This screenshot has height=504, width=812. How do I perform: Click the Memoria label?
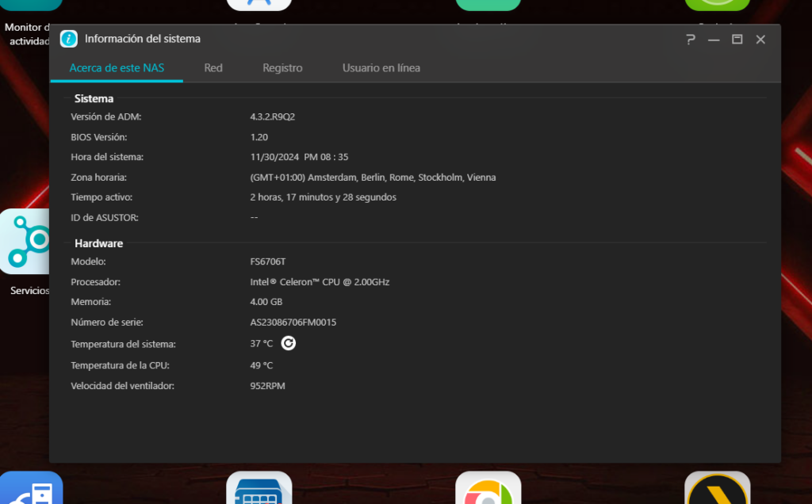(91, 302)
